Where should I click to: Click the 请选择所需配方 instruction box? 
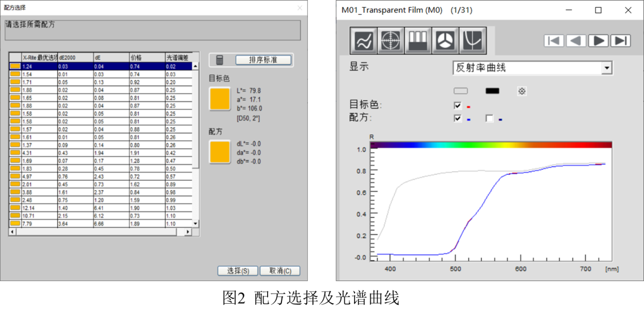pos(153,30)
